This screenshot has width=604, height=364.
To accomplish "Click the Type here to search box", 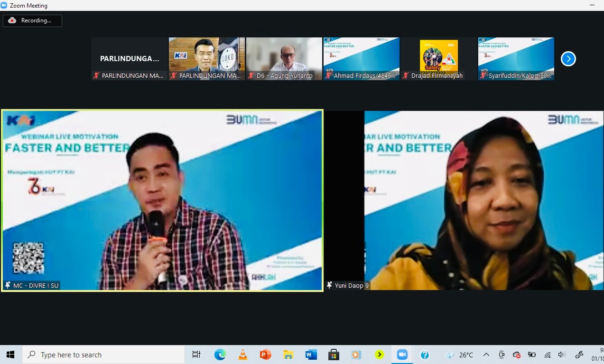I will click(x=103, y=355).
